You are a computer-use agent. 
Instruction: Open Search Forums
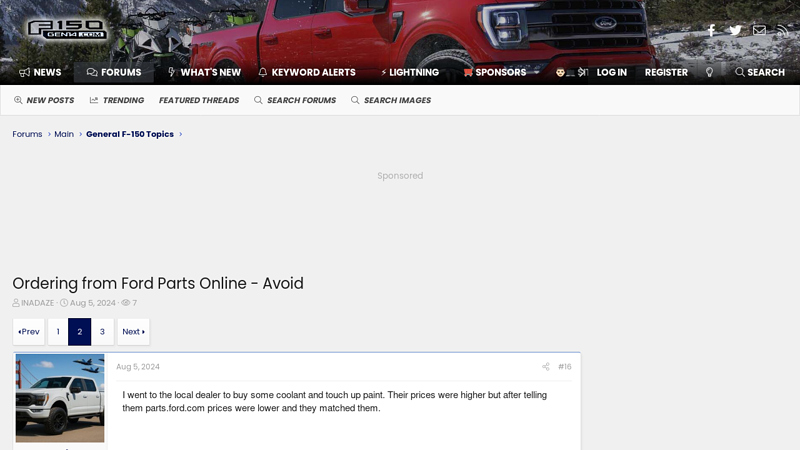click(295, 101)
